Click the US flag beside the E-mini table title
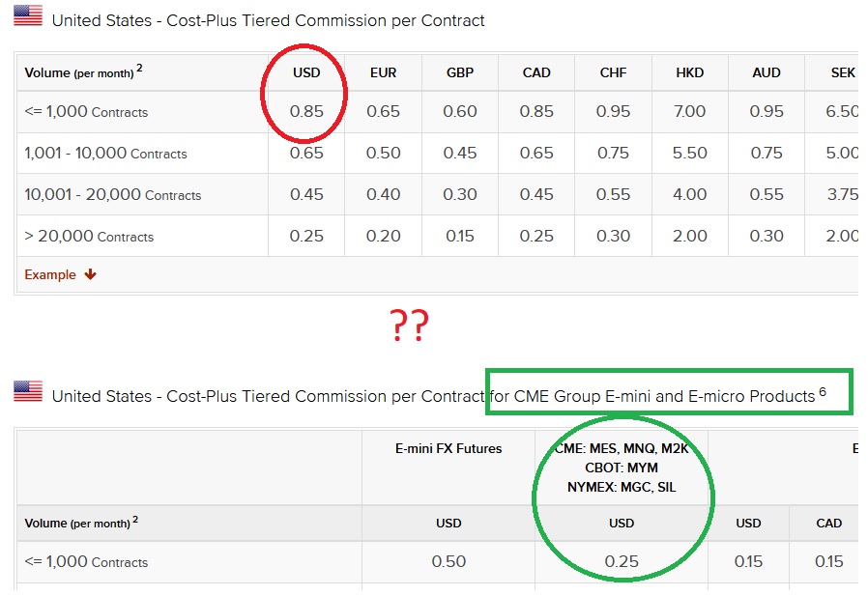 [x=28, y=391]
